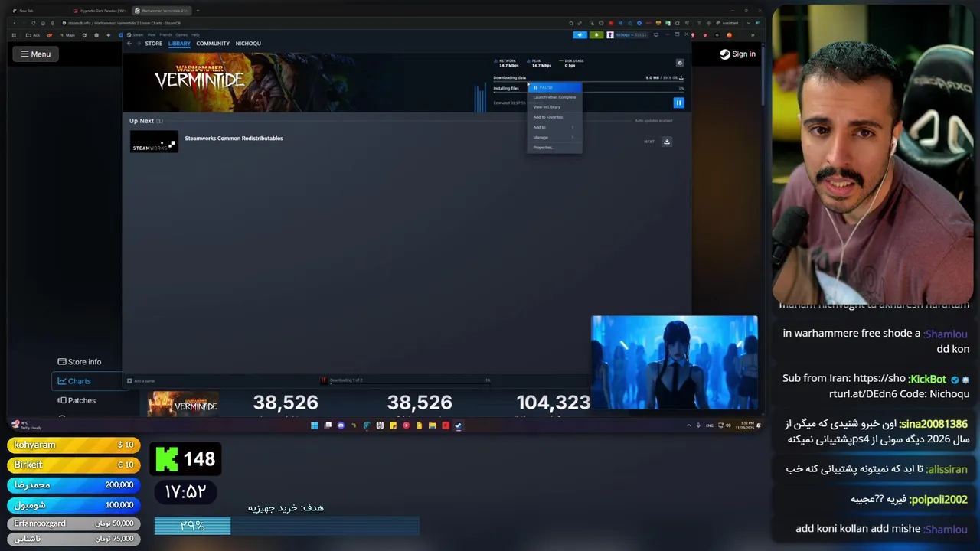Select Add to Favorites menu entry
980x551 pixels.
(554, 117)
